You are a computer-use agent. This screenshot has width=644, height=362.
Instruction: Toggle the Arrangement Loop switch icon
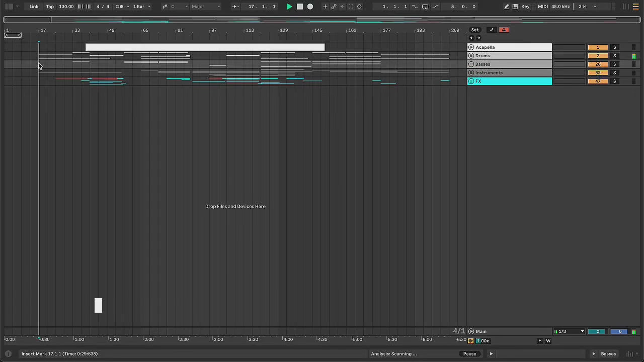coord(425,7)
